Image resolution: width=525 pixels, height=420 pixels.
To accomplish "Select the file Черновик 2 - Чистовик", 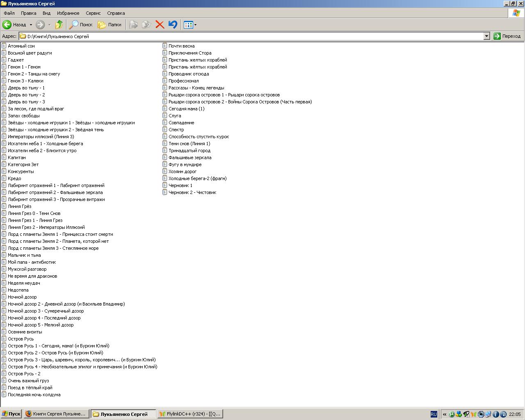I will click(192, 192).
